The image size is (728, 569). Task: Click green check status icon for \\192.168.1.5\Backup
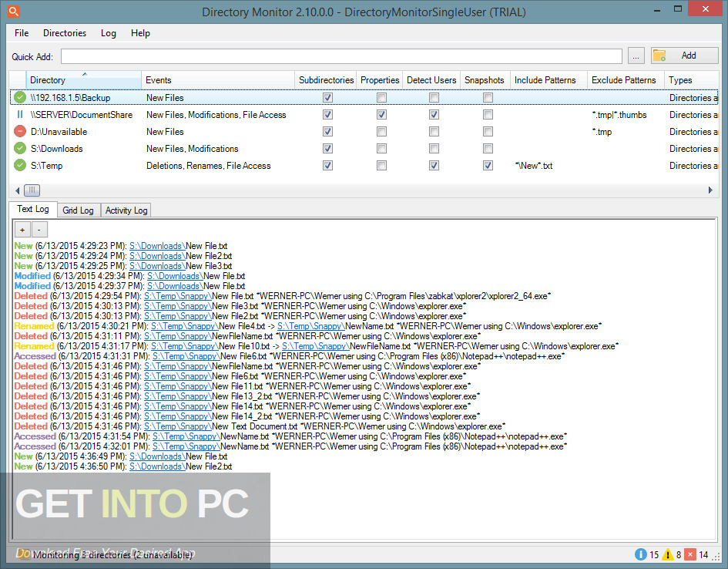20,98
